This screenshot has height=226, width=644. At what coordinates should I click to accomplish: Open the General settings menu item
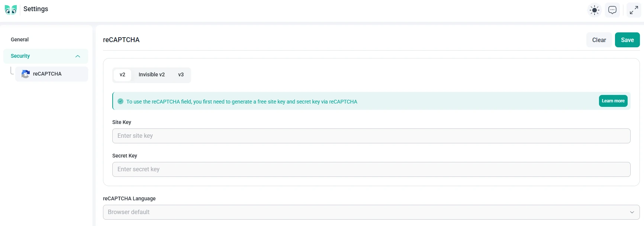click(x=20, y=39)
